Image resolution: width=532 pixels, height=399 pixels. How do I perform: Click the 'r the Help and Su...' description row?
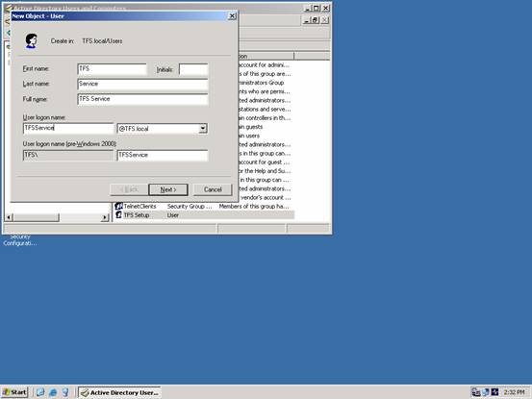[x=264, y=171]
